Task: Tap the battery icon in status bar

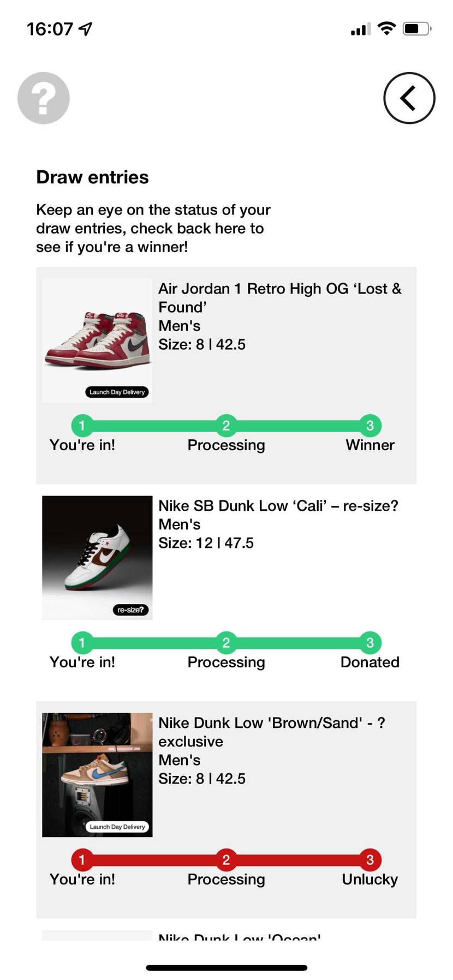Action: 417,28
